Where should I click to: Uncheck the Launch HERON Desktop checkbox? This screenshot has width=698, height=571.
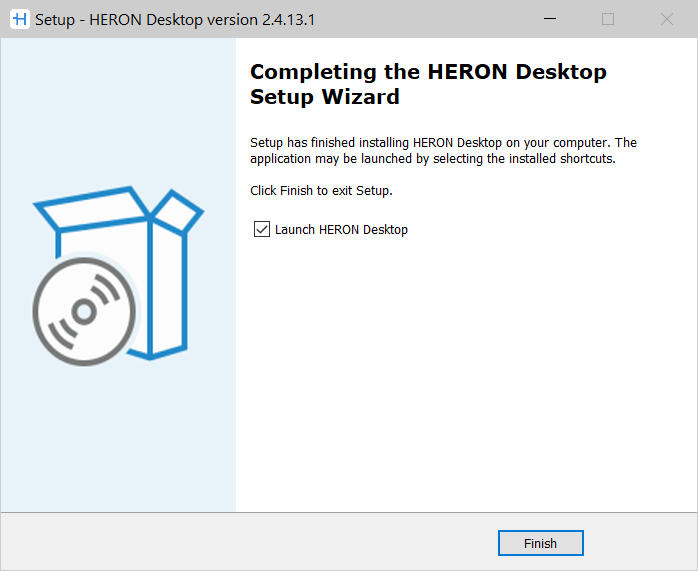tap(262, 230)
